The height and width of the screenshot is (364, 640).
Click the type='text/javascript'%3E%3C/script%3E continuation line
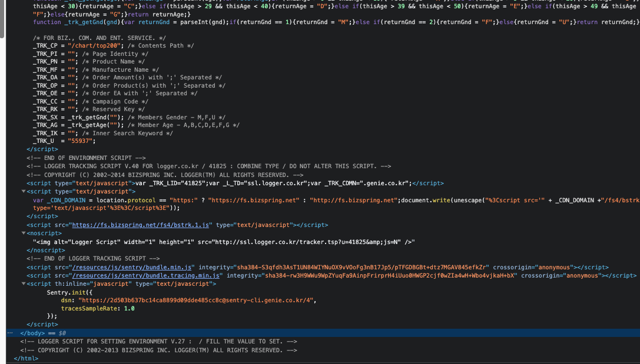(x=107, y=208)
